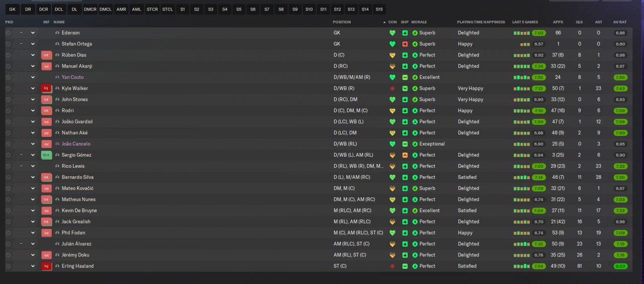Click Erling Haaland's last 5 games form bars

click(x=522, y=266)
